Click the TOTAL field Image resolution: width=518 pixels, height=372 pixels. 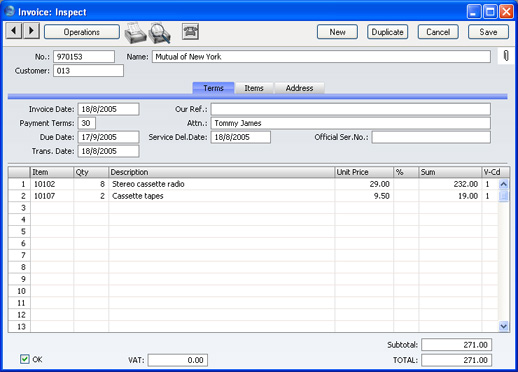457,360
